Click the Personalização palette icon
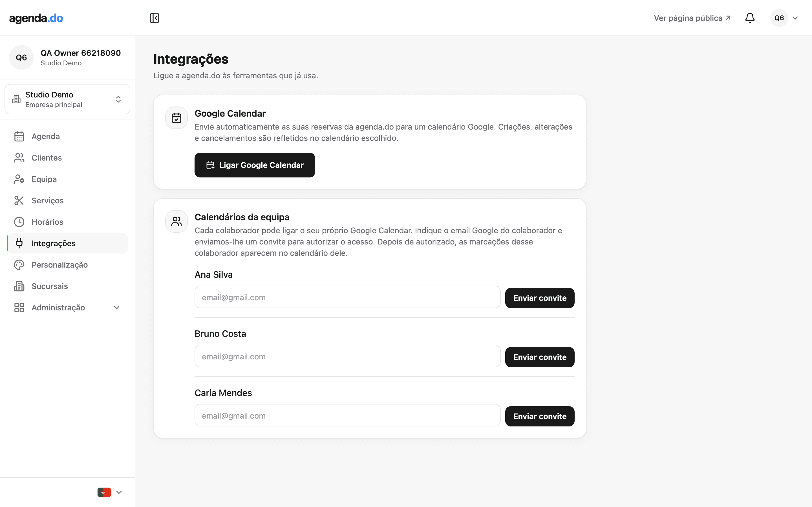This screenshot has width=812, height=507. pyautogui.click(x=19, y=265)
